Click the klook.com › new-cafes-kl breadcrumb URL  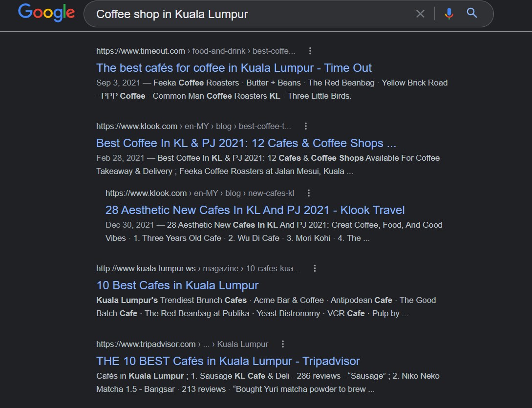[200, 193]
